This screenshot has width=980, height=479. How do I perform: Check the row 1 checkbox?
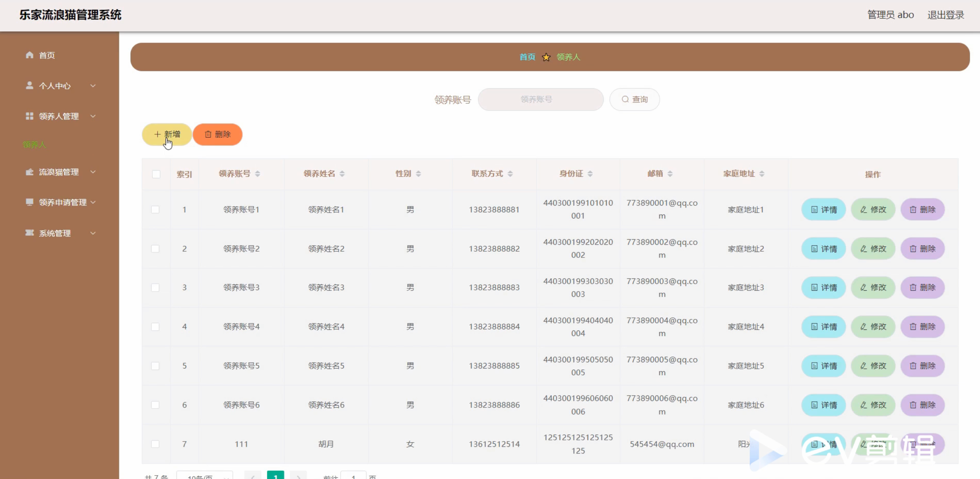point(155,210)
